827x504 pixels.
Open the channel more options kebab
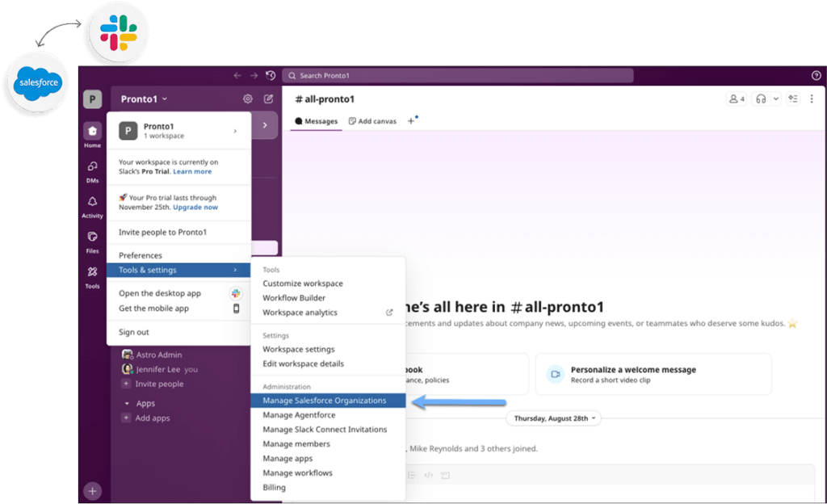tap(812, 99)
